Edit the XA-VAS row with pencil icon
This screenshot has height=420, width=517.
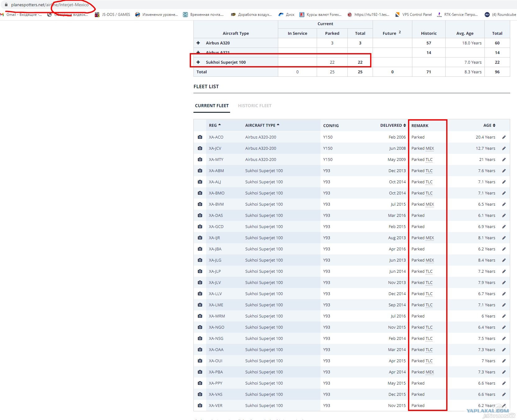coord(504,394)
